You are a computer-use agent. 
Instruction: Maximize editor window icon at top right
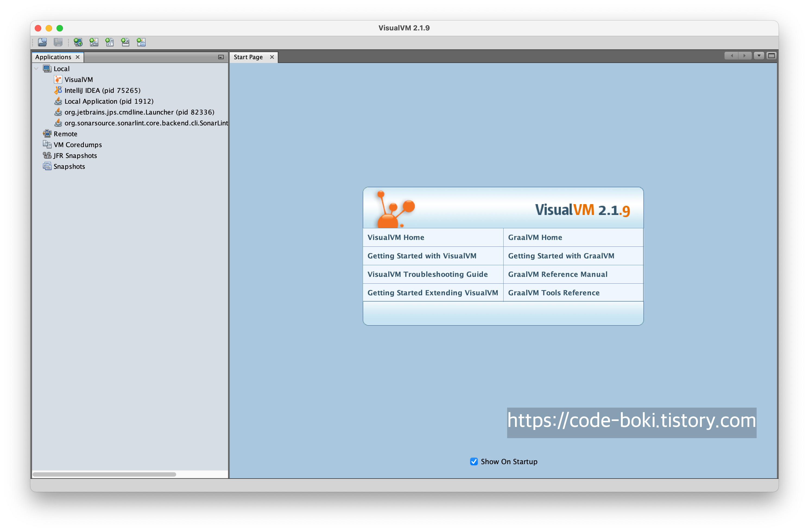click(771, 56)
